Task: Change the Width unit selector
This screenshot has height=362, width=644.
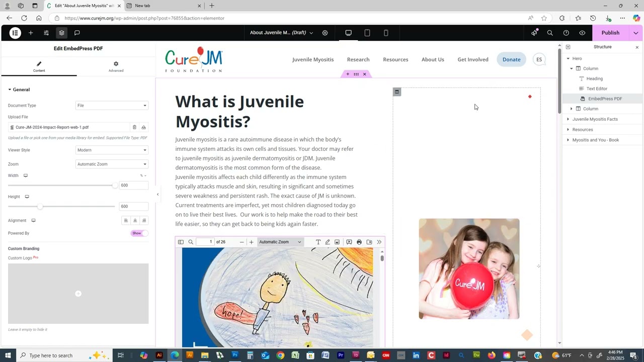Action: click(x=143, y=175)
